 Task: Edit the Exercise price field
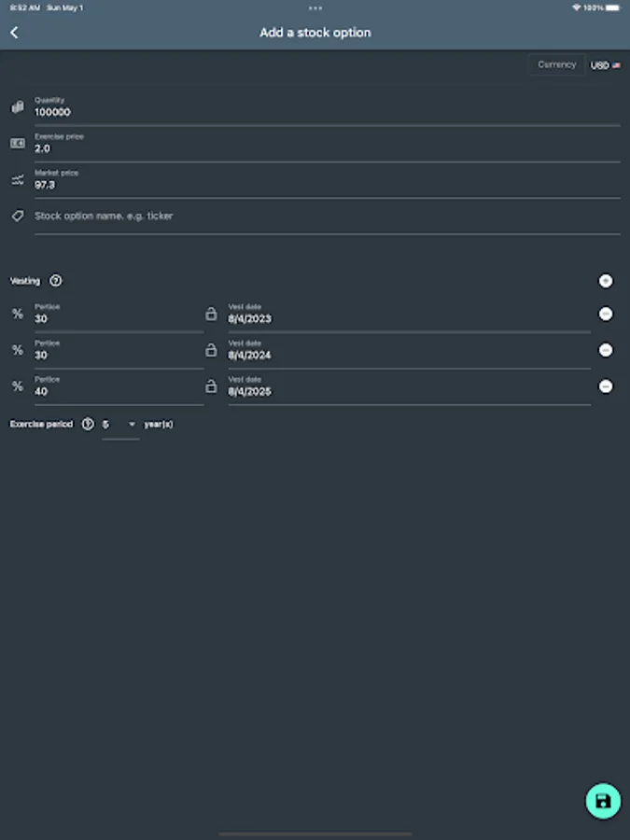tap(327, 147)
